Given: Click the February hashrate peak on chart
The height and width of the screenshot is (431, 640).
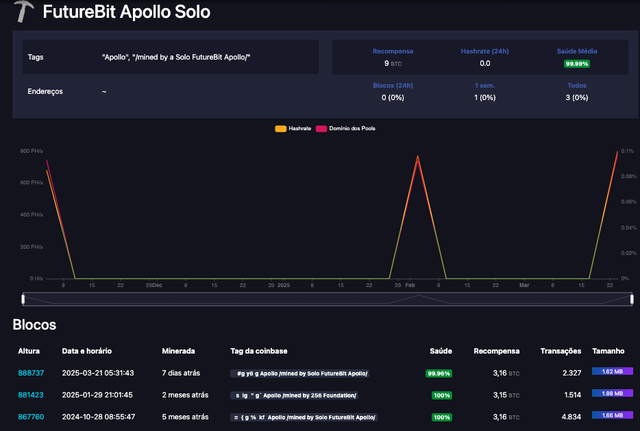Looking at the screenshot, I should coord(418,157).
